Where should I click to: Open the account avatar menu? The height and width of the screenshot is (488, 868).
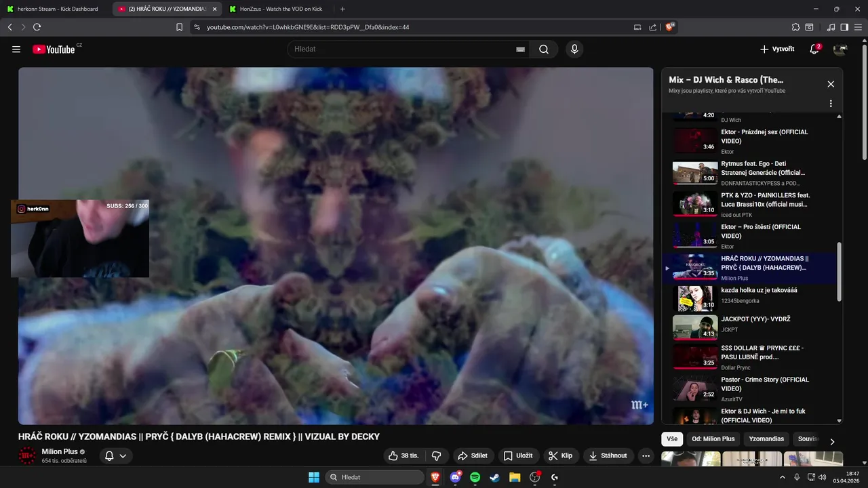(840, 49)
